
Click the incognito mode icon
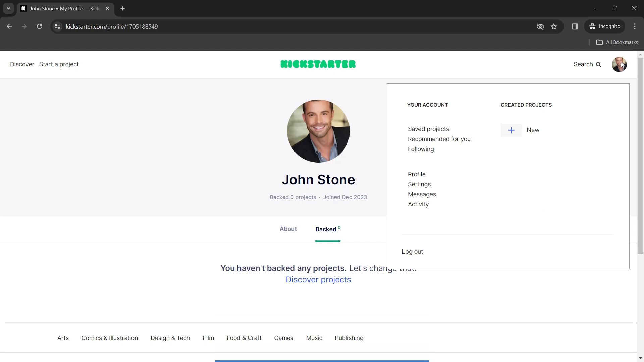(593, 26)
